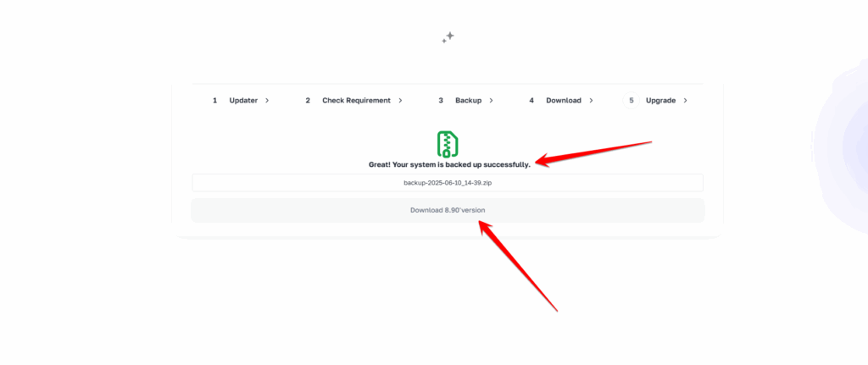Click the chevron next to Download

[x=591, y=101]
